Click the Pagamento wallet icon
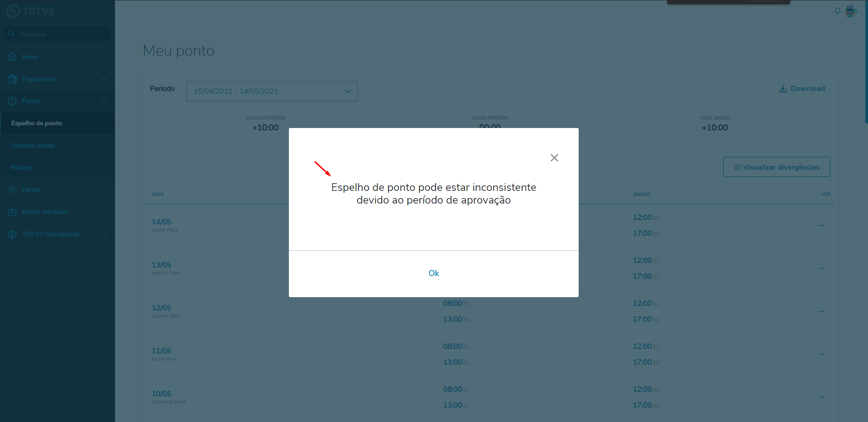This screenshot has width=868, height=422. [x=12, y=79]
